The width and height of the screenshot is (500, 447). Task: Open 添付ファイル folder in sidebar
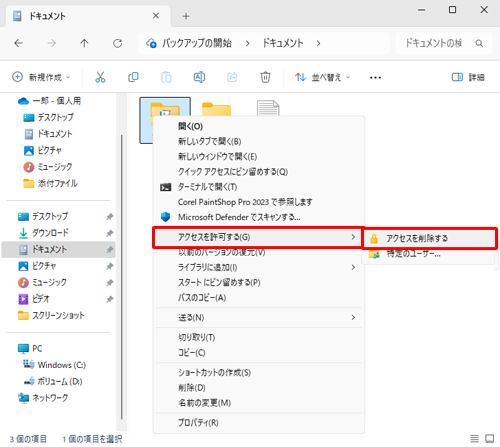tap(51, 183)
